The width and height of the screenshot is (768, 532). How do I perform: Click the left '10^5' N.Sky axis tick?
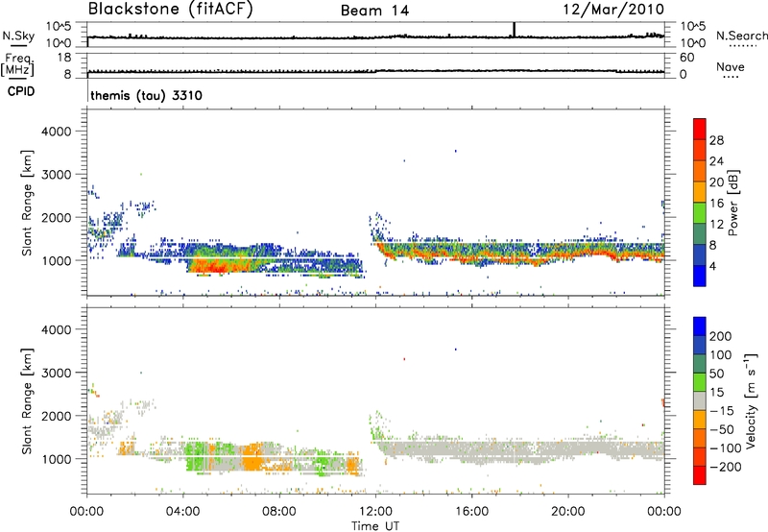tap(59, 26)
